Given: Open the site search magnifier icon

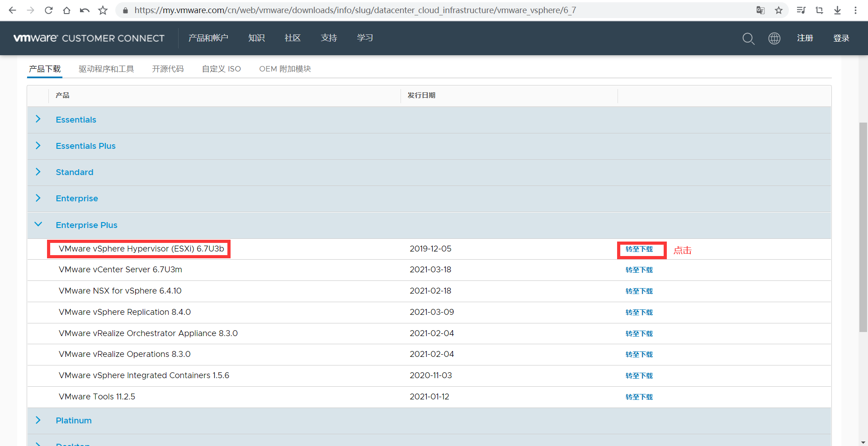Looking at the screenshot, I should pos(748,38).
